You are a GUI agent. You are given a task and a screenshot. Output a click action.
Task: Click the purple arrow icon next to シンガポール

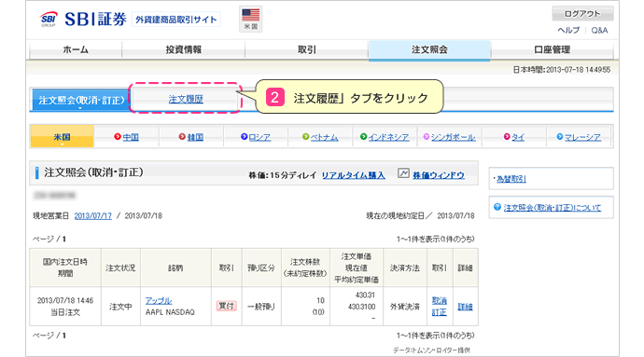click(x=427, y=137)
